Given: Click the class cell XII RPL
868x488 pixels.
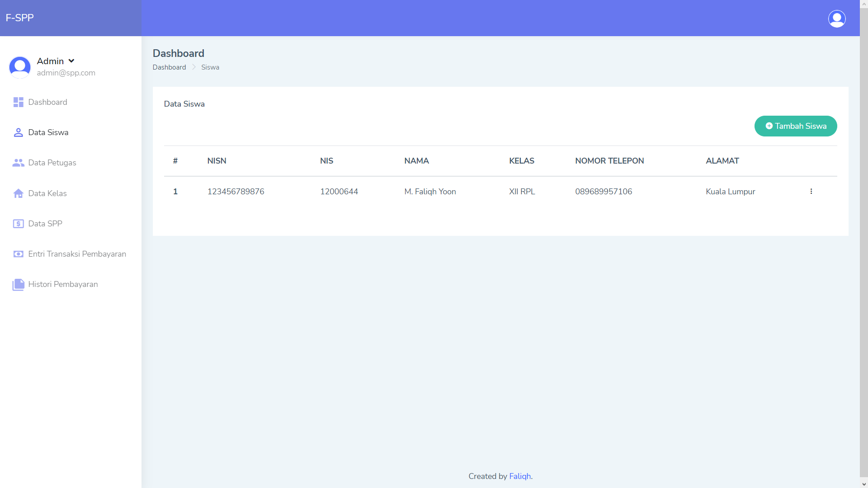Looking at the screenshot, I should [522, 192].
